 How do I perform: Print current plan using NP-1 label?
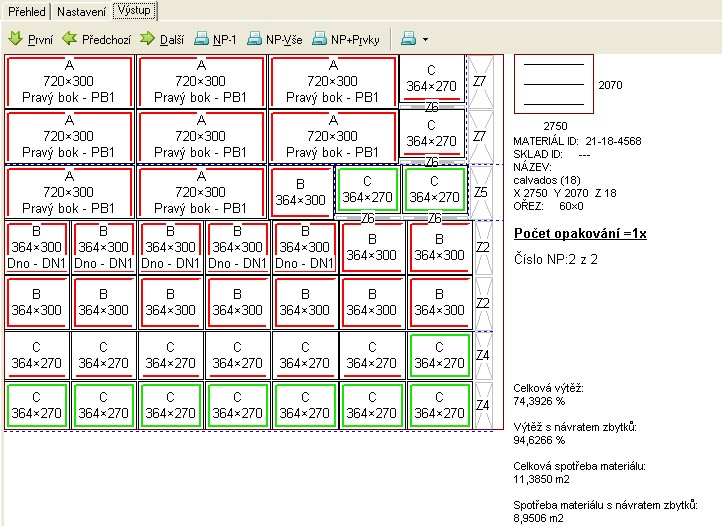tap(224, 40)
